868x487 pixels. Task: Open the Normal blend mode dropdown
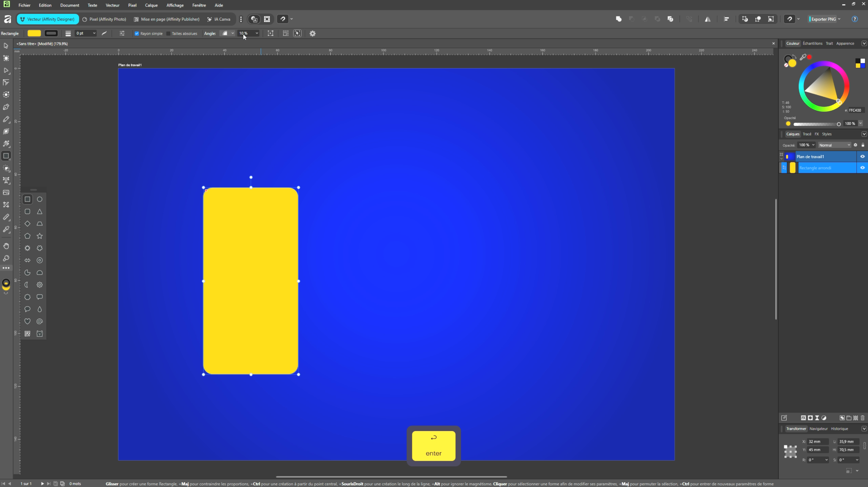(834, 145)
